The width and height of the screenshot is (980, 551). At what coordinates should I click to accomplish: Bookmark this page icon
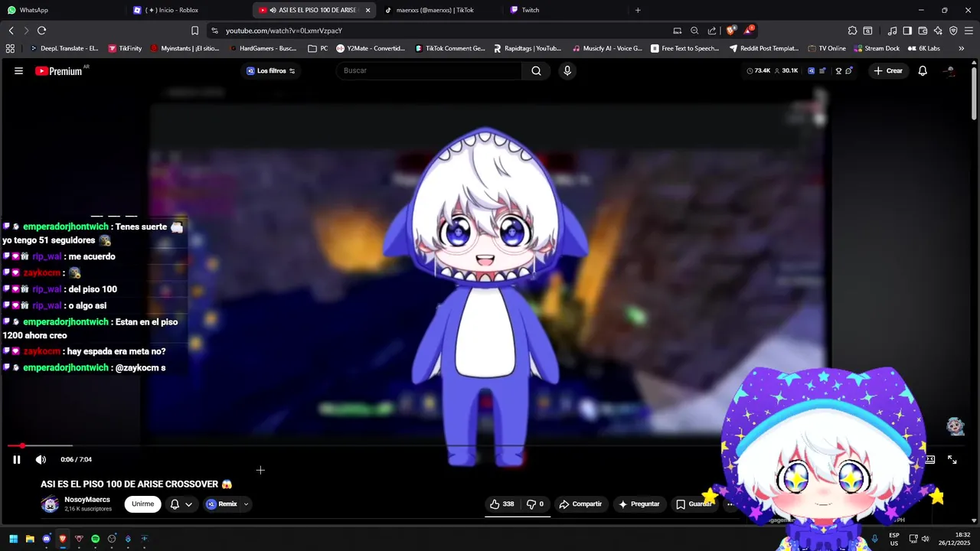click(194, 31)
